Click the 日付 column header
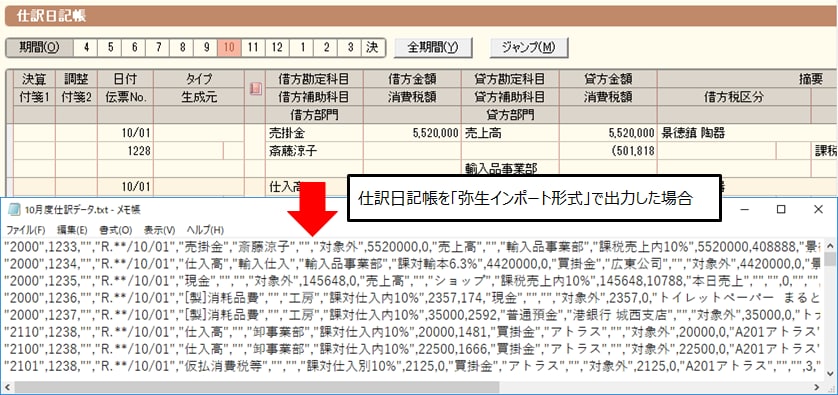Image resolution: width=838 pixels, height=395 pixels. [126, 80]
